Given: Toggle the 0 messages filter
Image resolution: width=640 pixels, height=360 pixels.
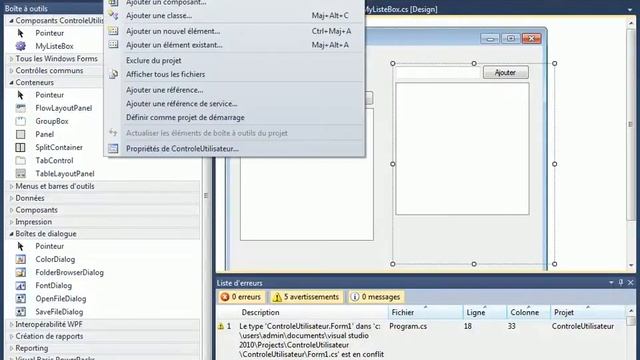Looking at the screenshot, I should pyautogui.click(x=376, y=297).
